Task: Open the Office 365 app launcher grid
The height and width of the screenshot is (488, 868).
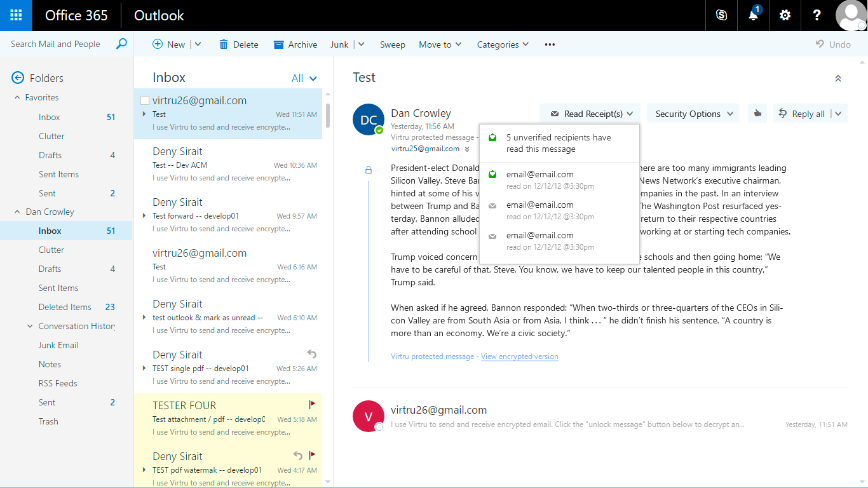Action: point(16,15)
